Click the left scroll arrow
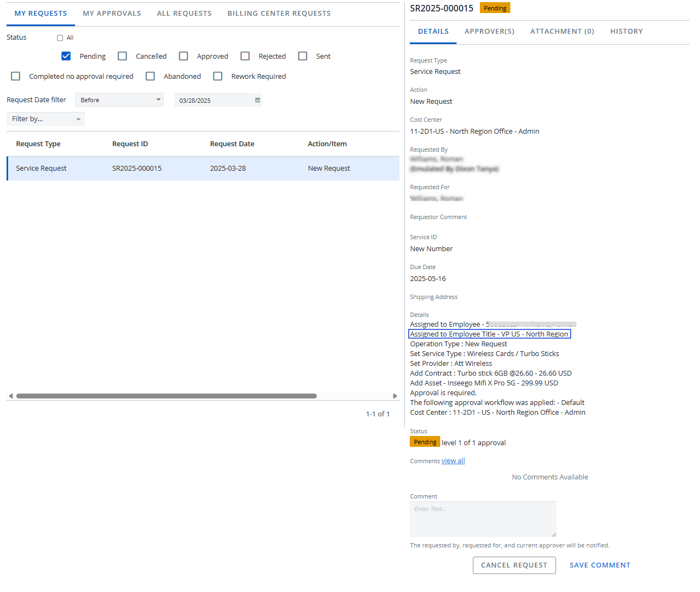 pyautogui.click(x=11, y=396)
